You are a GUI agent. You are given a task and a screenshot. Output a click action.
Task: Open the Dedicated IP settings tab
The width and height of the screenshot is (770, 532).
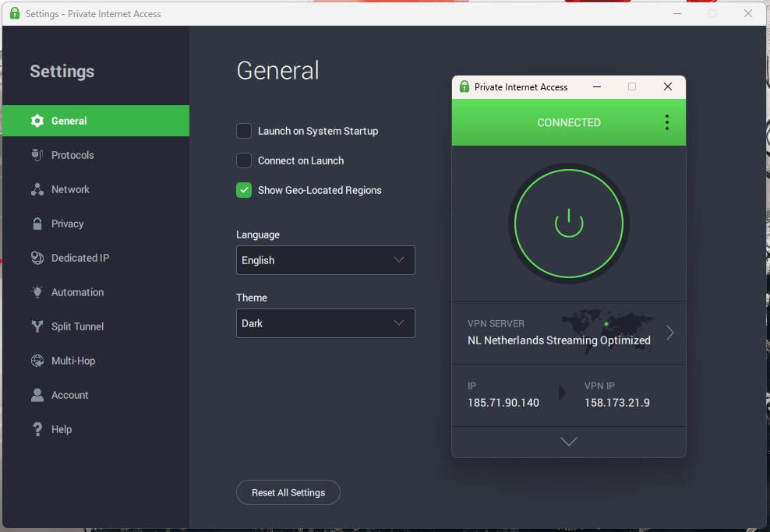coord(96,258)
